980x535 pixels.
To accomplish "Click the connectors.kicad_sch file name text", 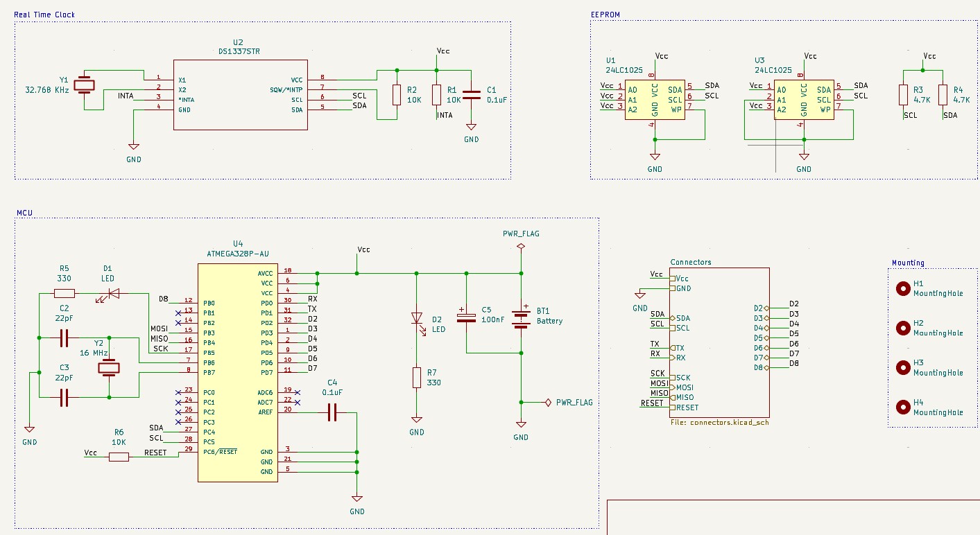I will pyautogui.click(x=719, y=422).
